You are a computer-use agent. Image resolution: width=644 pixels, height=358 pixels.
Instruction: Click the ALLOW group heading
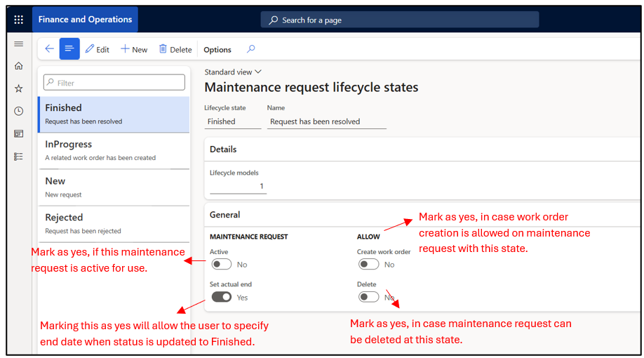368,237
